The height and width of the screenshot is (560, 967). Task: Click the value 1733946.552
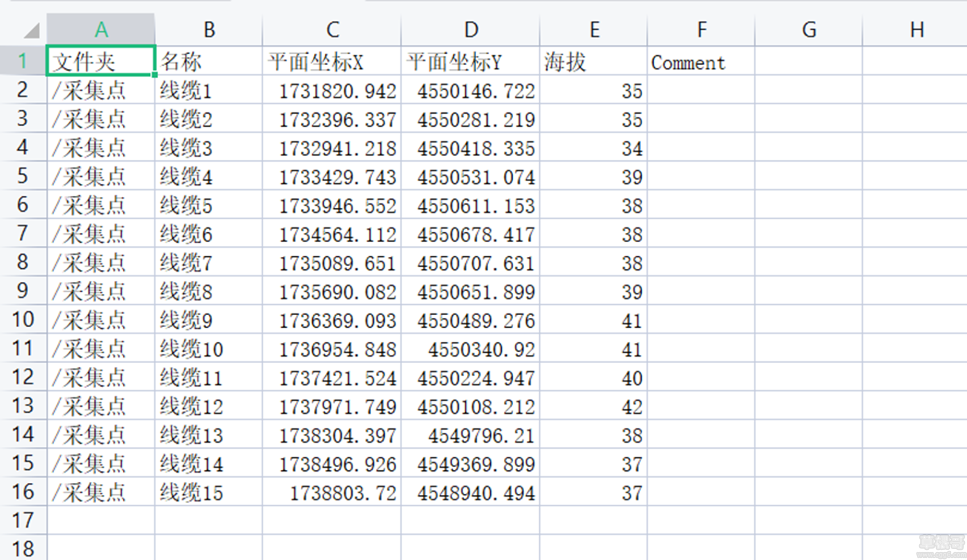coord(337,206)
